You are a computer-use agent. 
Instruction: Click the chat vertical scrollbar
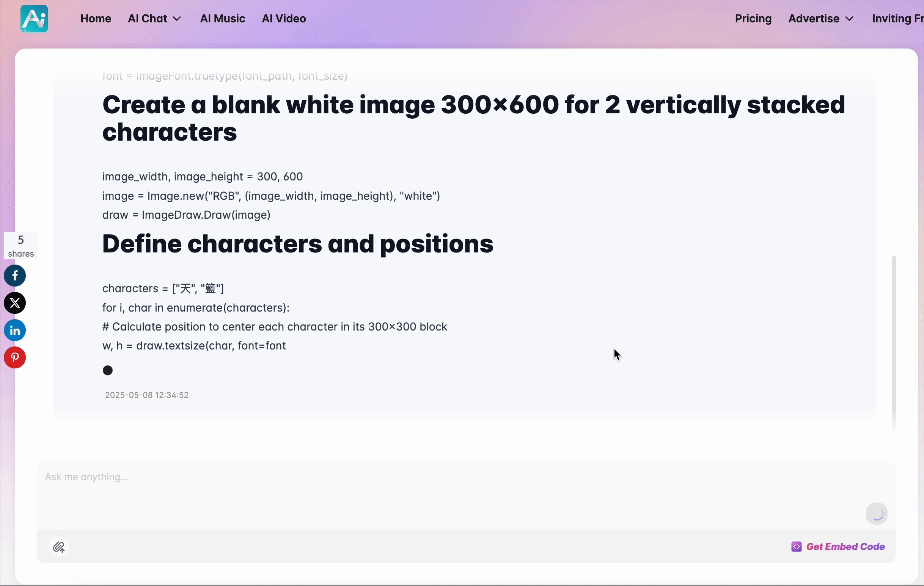coord(894,345)
